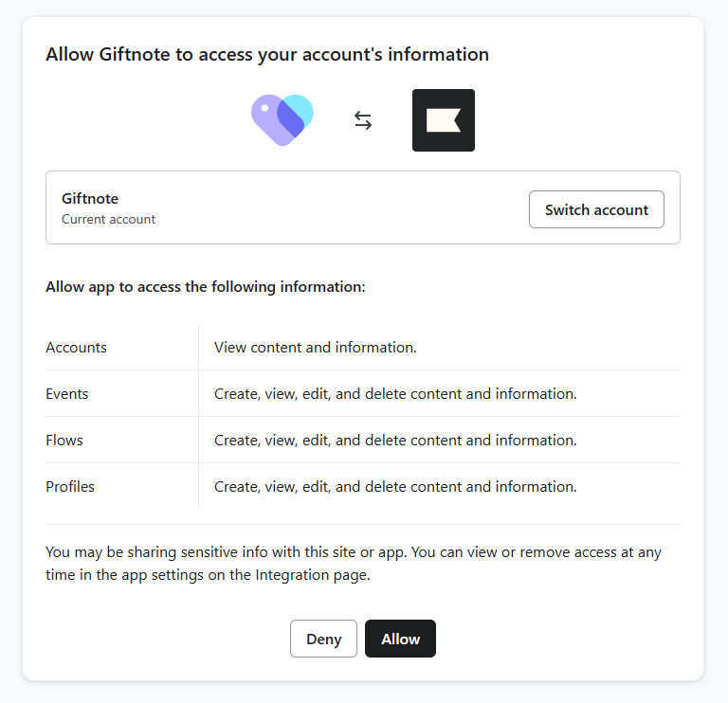Click the Events permission description text
Viewport: 728px width, 703px height.
tap(395, 393)
